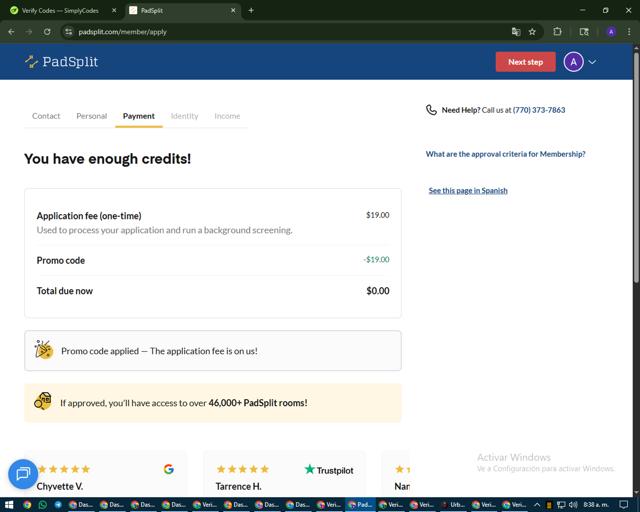Image resolution: width=640 pixels, height=512 pixels.
Task: Go back using browser back arrow
Action: coord(11,32)
